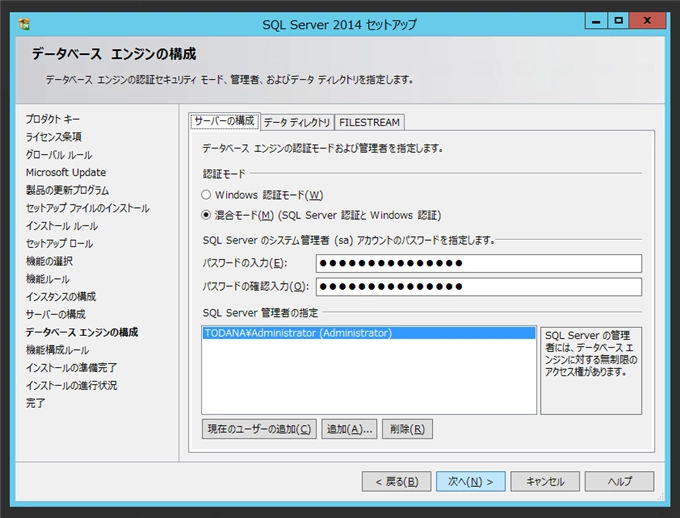Click the キャンセル button
Image resolution: width=680 pixels, height=518 pixels.
(x=545, y=482)
